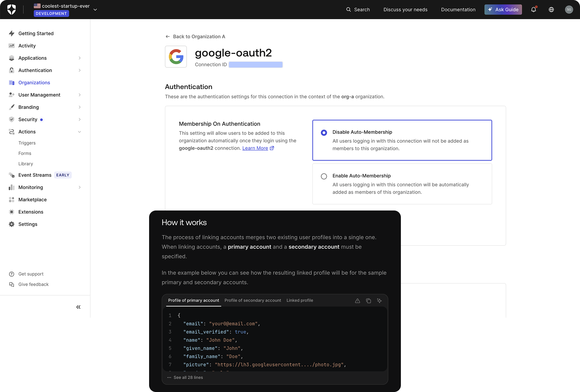Click the Ask Guide button
This screenshot has height=392, width=580.
pyautogui.click(x=503, y=9)
